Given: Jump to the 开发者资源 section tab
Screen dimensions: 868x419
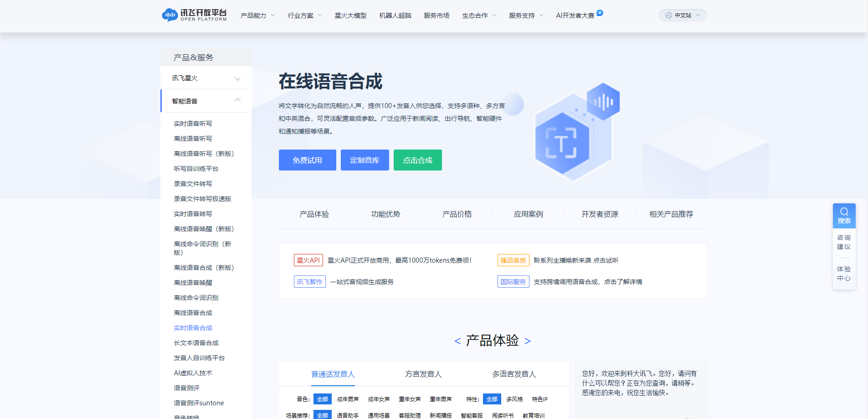Looking at the screenshot, I should 600,214.
